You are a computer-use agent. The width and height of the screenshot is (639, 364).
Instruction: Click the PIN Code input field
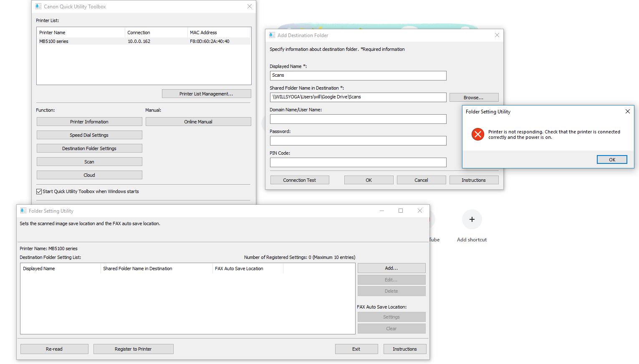coord(358,162)
